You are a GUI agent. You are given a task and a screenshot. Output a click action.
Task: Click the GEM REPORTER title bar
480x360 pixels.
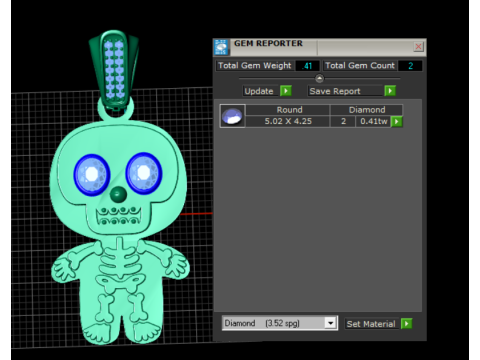pos(320,47)
